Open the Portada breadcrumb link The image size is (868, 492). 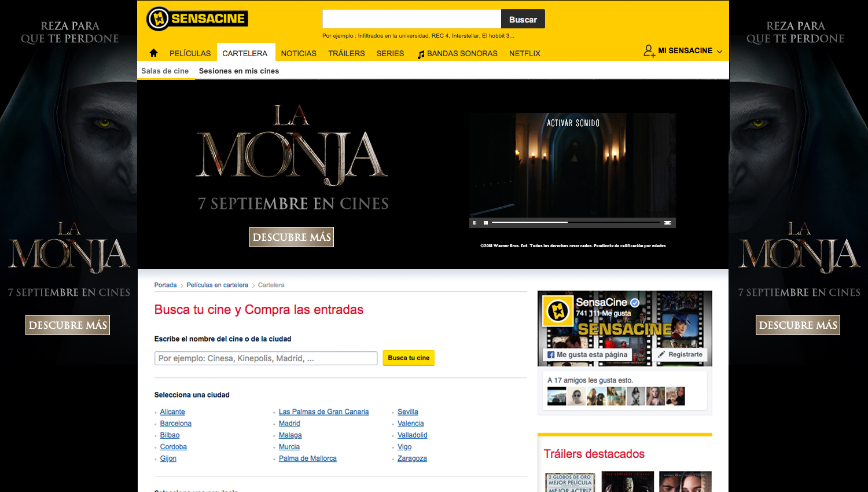(165, 285)
